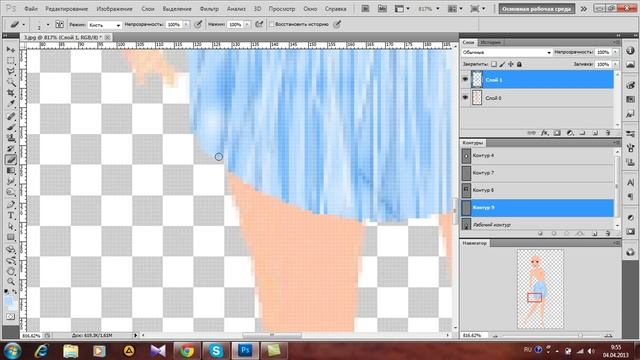Toggle airbrush mode in options bar
This screenshot has width=640, height=360.
click(259, 24)
